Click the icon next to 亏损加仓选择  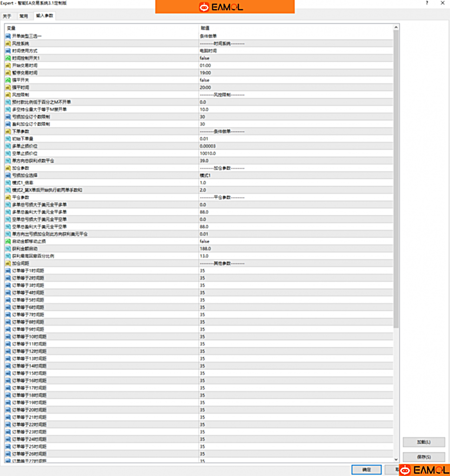pyautogui.click(x=8, y=175)
